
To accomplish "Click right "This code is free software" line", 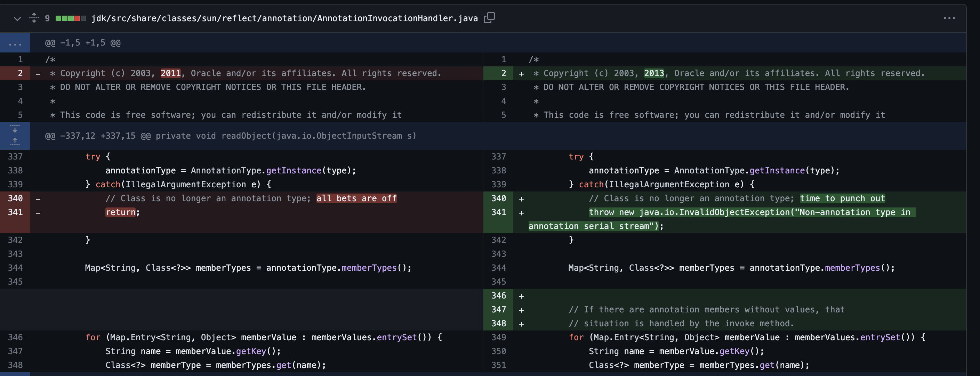I will 709,115.
